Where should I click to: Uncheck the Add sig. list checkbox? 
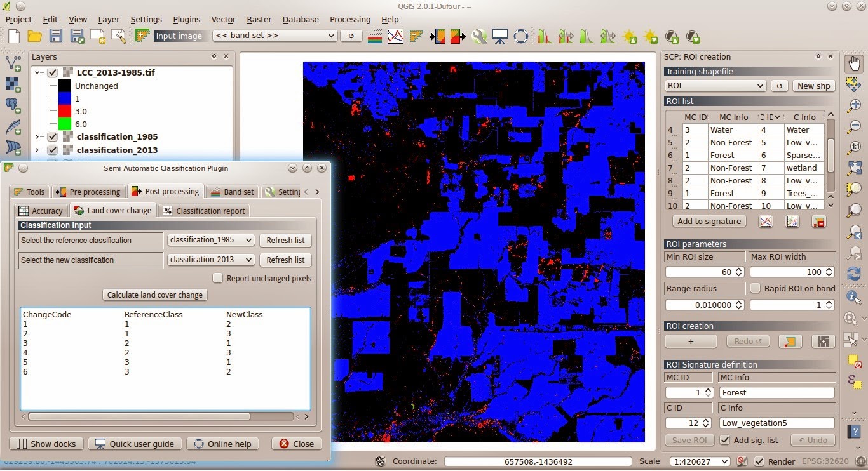725,440
